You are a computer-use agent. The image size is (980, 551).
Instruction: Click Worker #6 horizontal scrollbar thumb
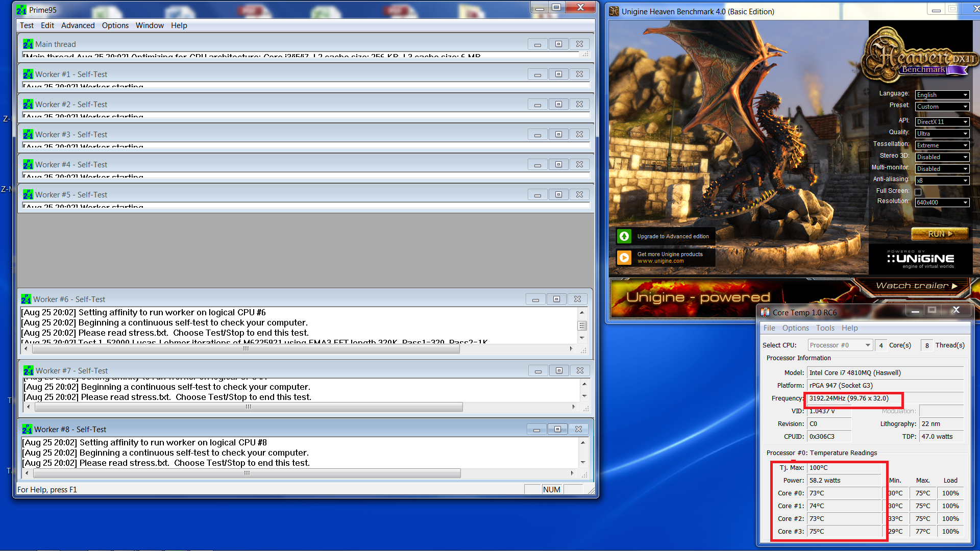coord(246,349)
